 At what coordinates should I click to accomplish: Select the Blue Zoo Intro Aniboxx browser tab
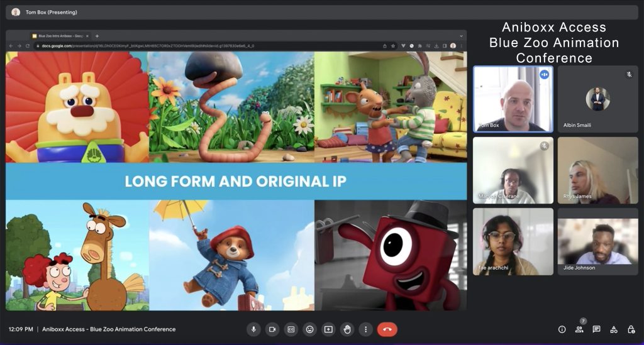click(60, 36)
